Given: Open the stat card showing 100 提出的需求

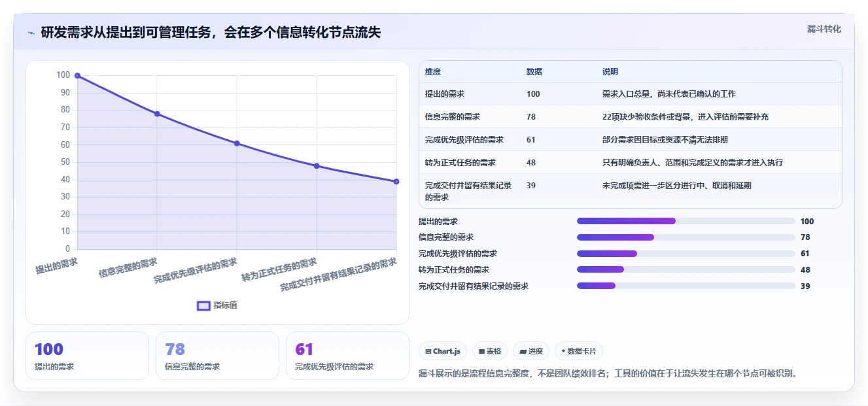Looking at the screenshot, I should 87,356.
